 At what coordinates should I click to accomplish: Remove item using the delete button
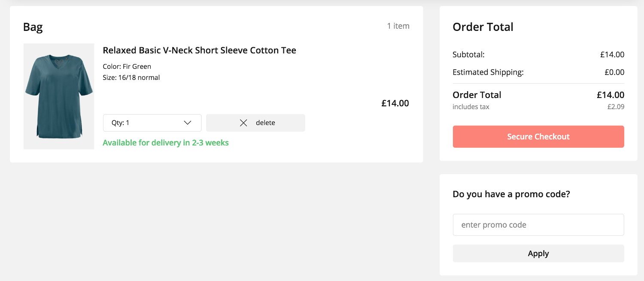click(255, 123)
